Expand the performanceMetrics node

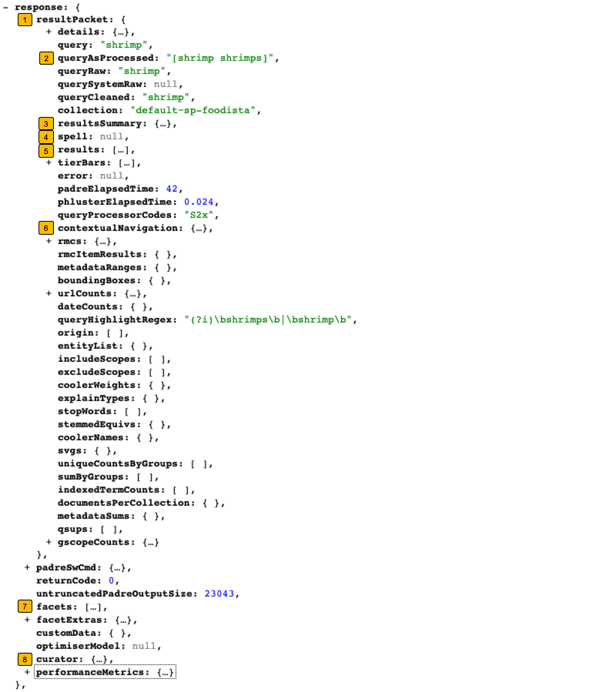27,672
